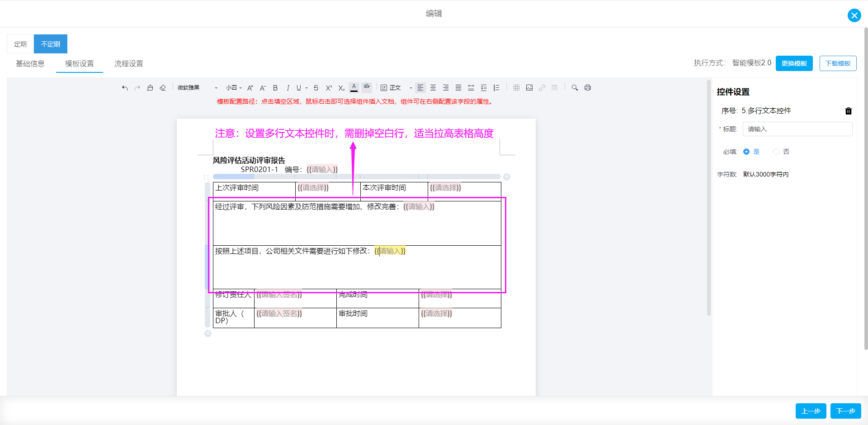Pick font color swatch
This screenshot has height=425, width=868.
354,88
